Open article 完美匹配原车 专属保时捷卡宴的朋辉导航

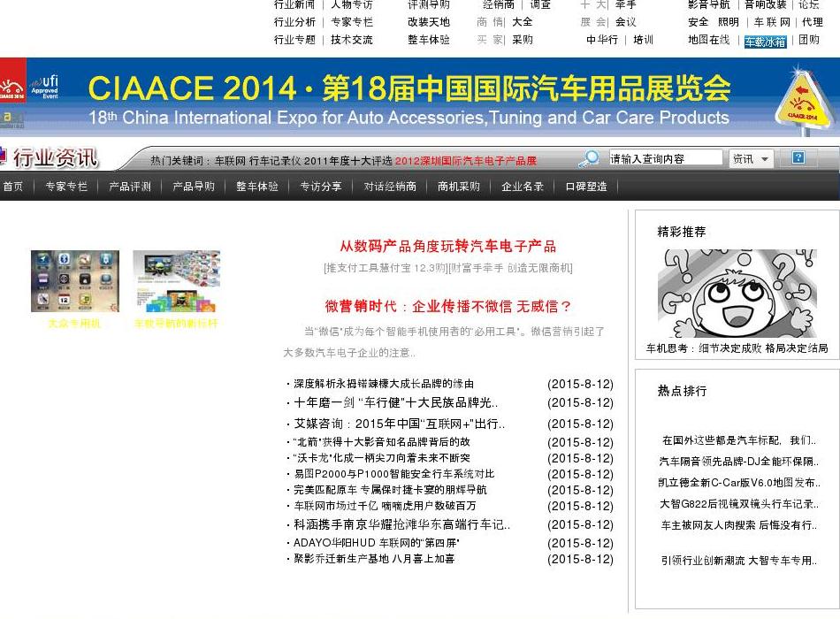click(390, 490)
